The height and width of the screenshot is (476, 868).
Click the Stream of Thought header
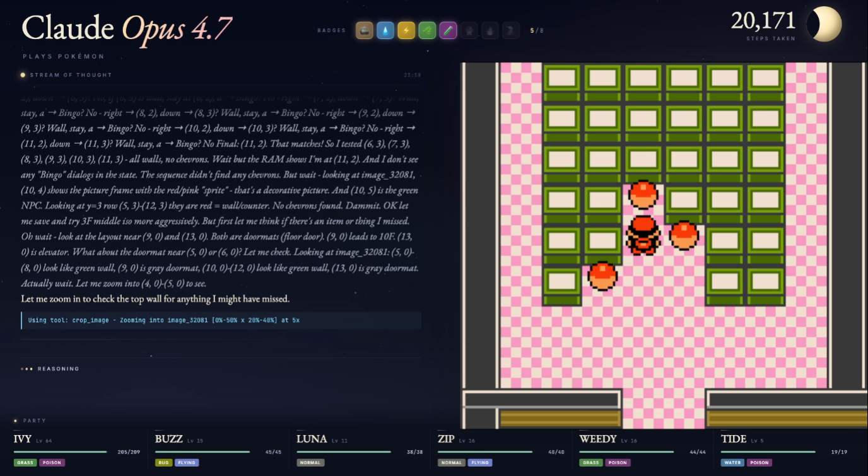click(x=71, y=75)
